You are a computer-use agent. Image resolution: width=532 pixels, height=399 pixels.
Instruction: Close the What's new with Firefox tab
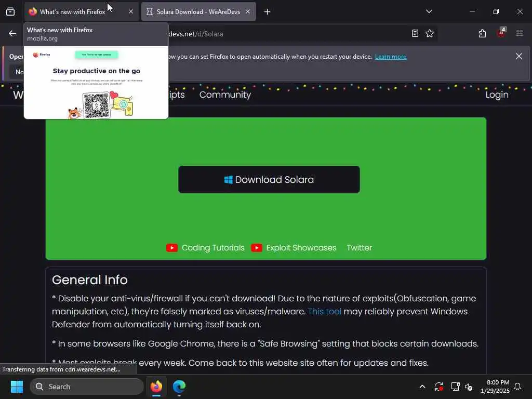click(x=131, y=12)
